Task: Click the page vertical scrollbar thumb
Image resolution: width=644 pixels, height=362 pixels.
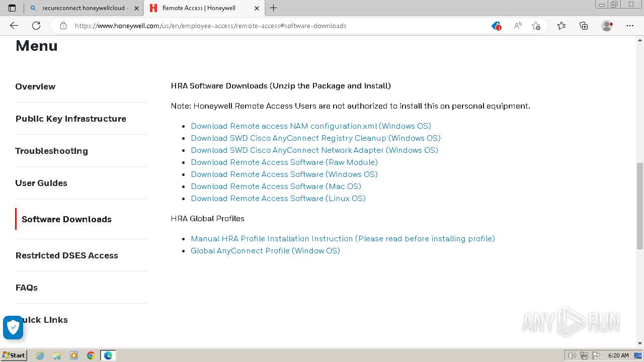Action: click(639, 206)
